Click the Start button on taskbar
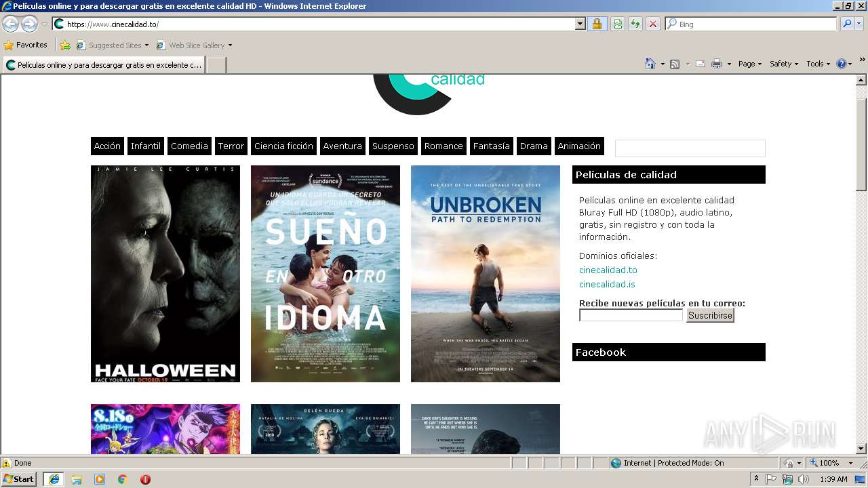This screenshot has height=488, width=868. (19, 479)
